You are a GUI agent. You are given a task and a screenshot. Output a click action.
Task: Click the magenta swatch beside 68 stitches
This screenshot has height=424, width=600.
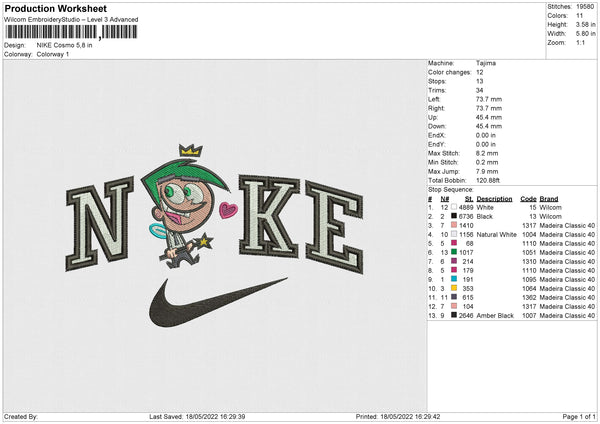[454, 243]
